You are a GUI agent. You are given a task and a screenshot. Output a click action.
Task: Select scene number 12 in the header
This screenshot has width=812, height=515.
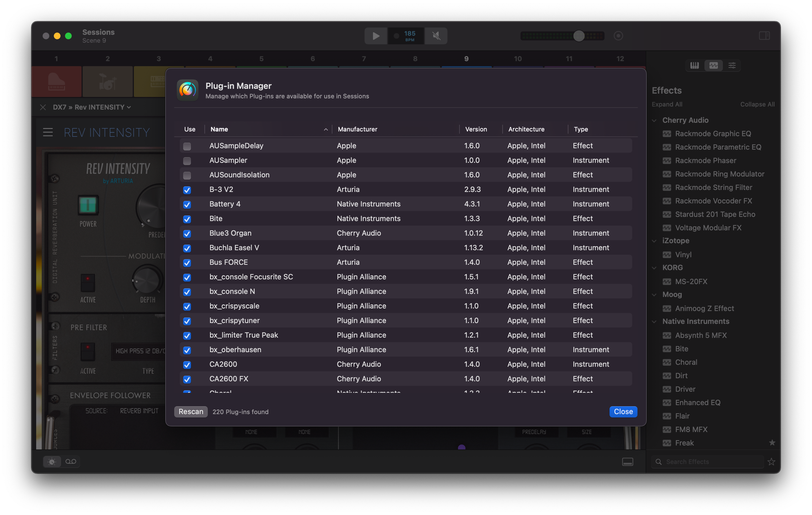tap(620, 59)
